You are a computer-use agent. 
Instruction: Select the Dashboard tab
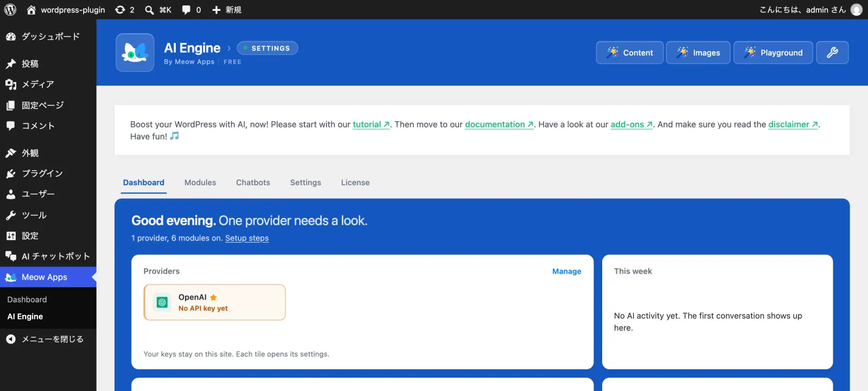tap(144, 182)
